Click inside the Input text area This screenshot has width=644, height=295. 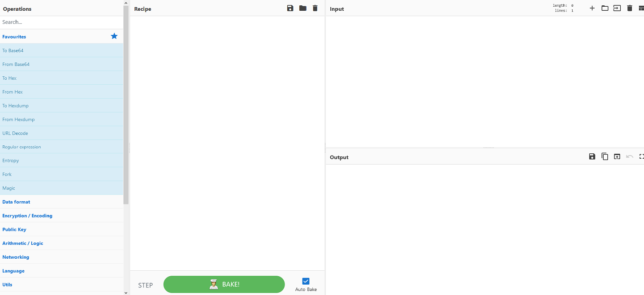pyautogui.click(x=485, y=81)
